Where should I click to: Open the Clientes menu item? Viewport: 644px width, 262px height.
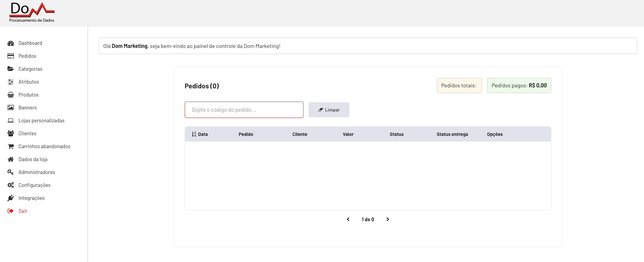27,134
